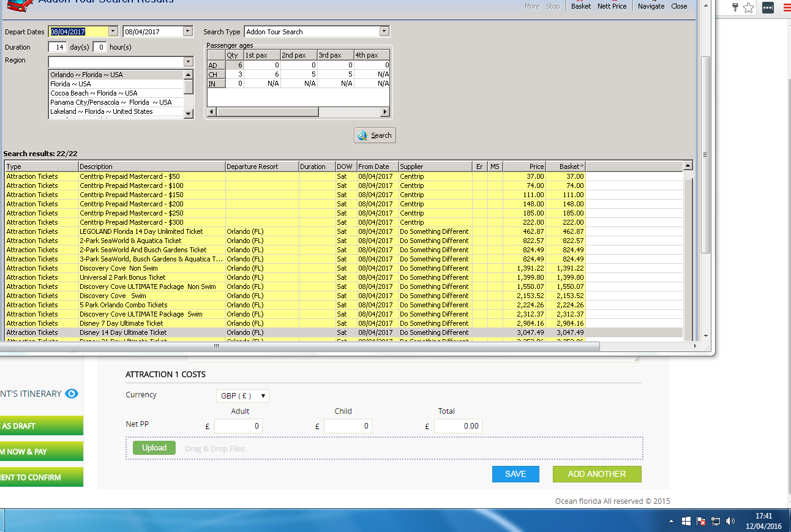Click the ADD ANOTHER button

point(597,474)
